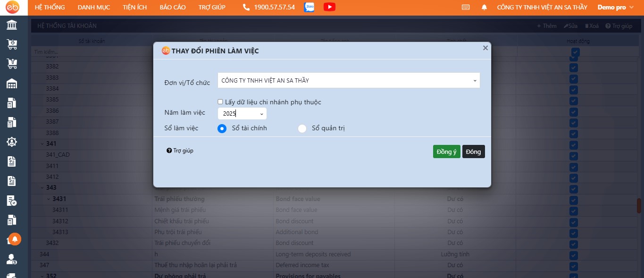The width and height of the screenshot is (644, 278).
Task: Click the YouTube icon in top bar
Action: [x=330, y=7]
